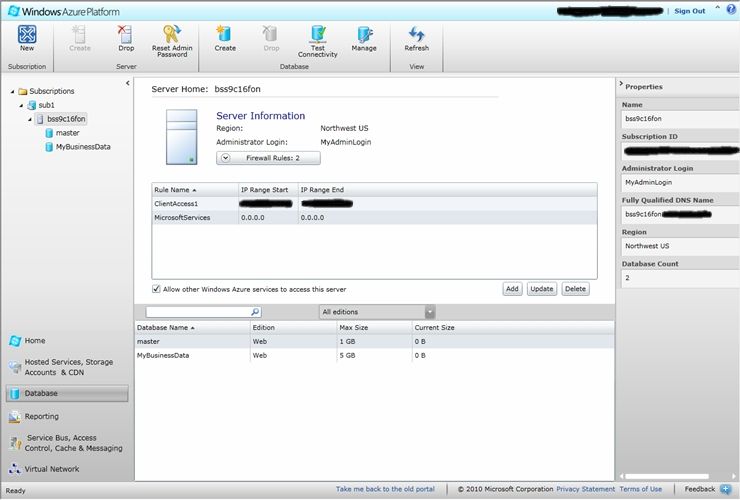Open the Privacy Statement link
Viewport: 740px width, 500px height.
point(586,489)
